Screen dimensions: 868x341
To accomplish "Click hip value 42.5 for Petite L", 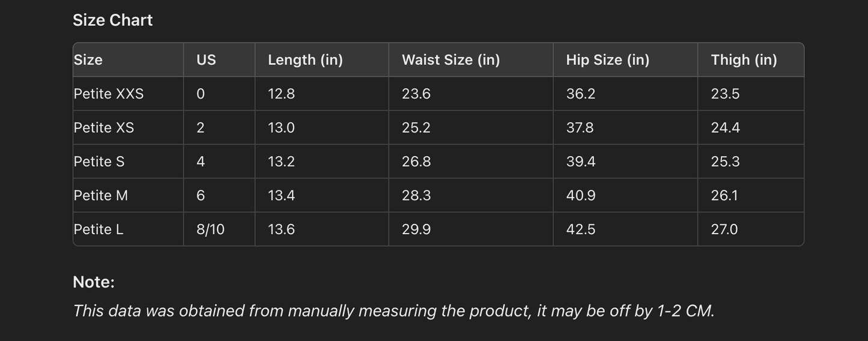I will point(580,230).
